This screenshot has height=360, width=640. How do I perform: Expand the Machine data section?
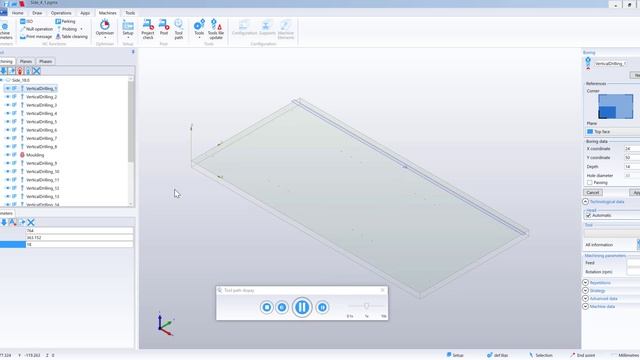point(585,306)
